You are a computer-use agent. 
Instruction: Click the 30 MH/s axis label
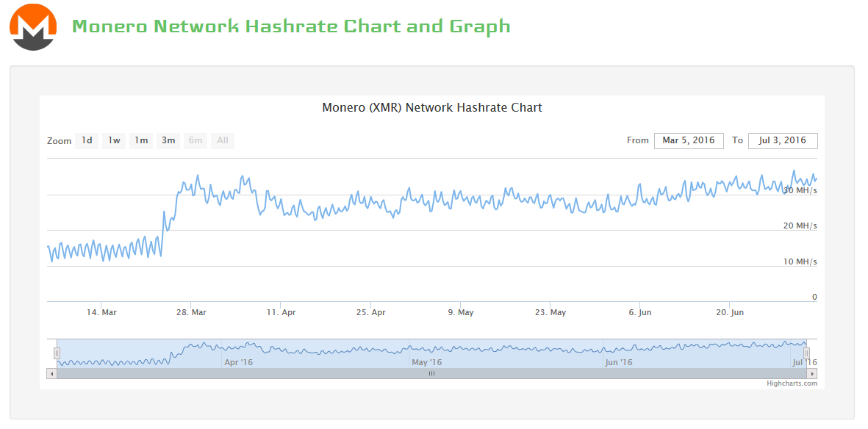(x=800, y=190)
